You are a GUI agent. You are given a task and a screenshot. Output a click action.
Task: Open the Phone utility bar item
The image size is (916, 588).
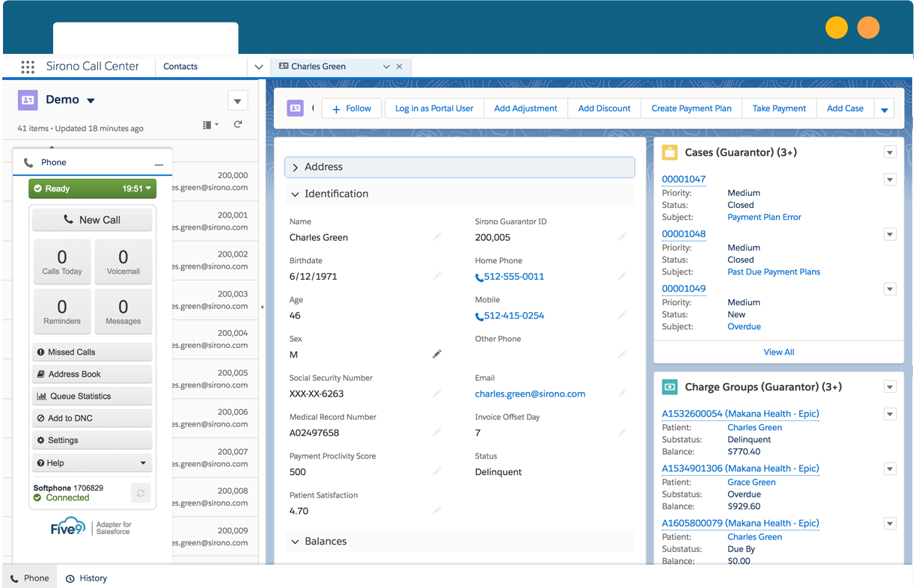point(30,578)
